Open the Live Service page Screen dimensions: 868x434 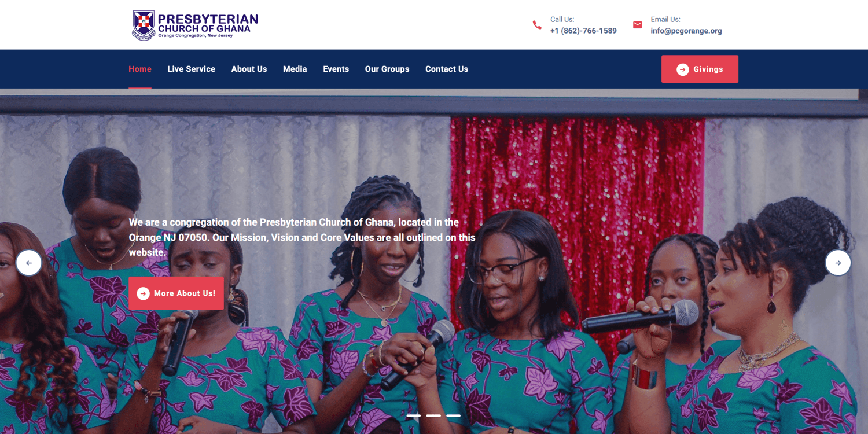tap(192, 69)
